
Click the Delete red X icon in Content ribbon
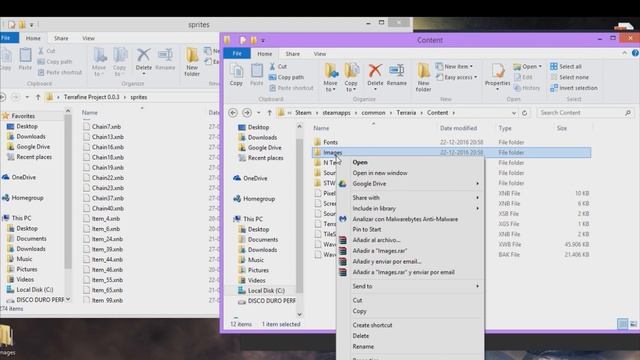click(x=375, y=71)
